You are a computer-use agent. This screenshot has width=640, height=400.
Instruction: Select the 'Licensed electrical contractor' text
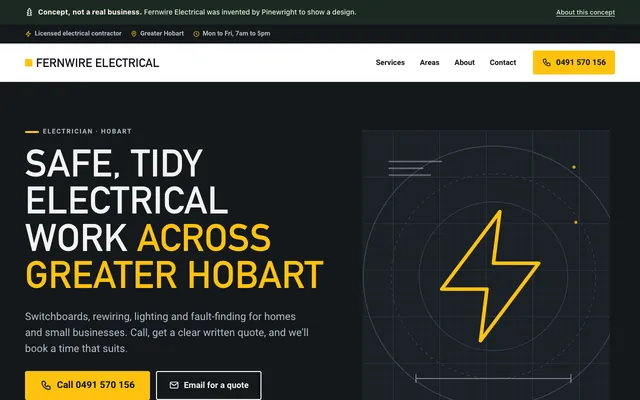click(78, 33)
